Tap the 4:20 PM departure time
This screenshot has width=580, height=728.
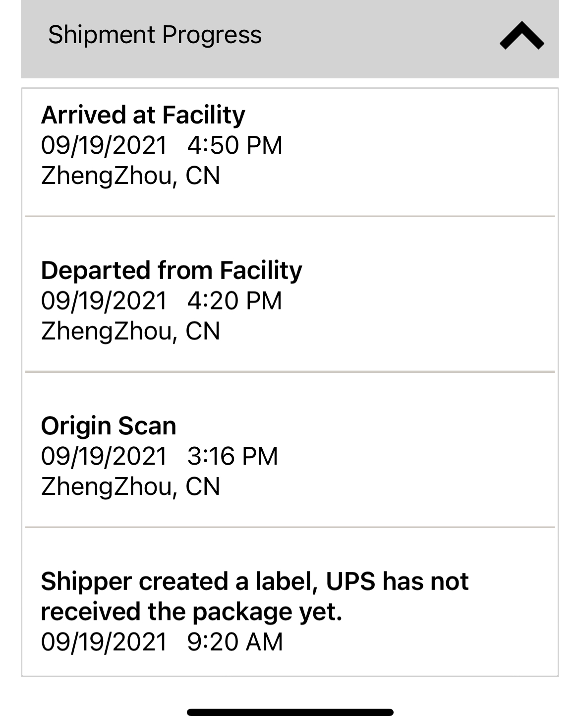(x=234, y=301)
